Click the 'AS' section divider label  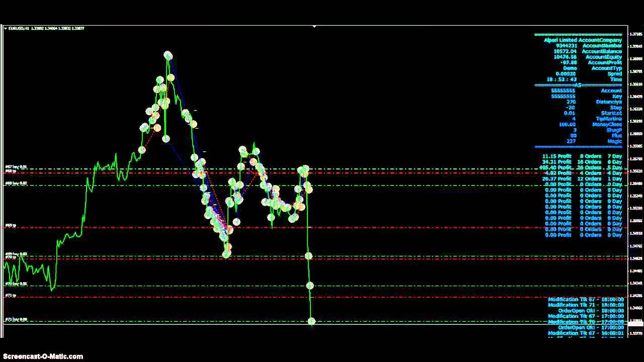click(x=578, y=85)
